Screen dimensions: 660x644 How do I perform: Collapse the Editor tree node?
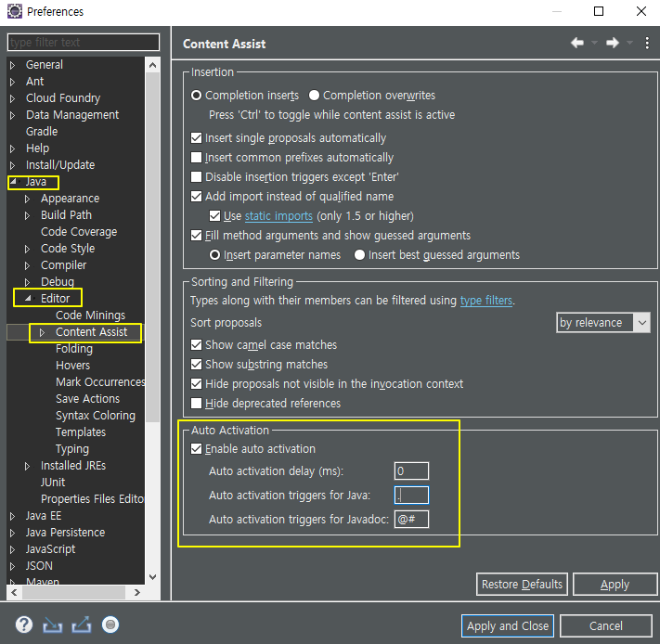[28, 298]
